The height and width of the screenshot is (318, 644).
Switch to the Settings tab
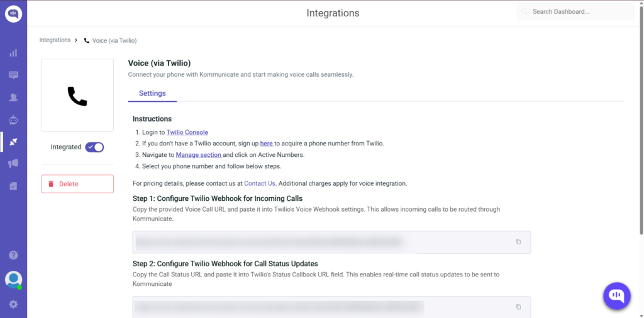click(152, 93)
